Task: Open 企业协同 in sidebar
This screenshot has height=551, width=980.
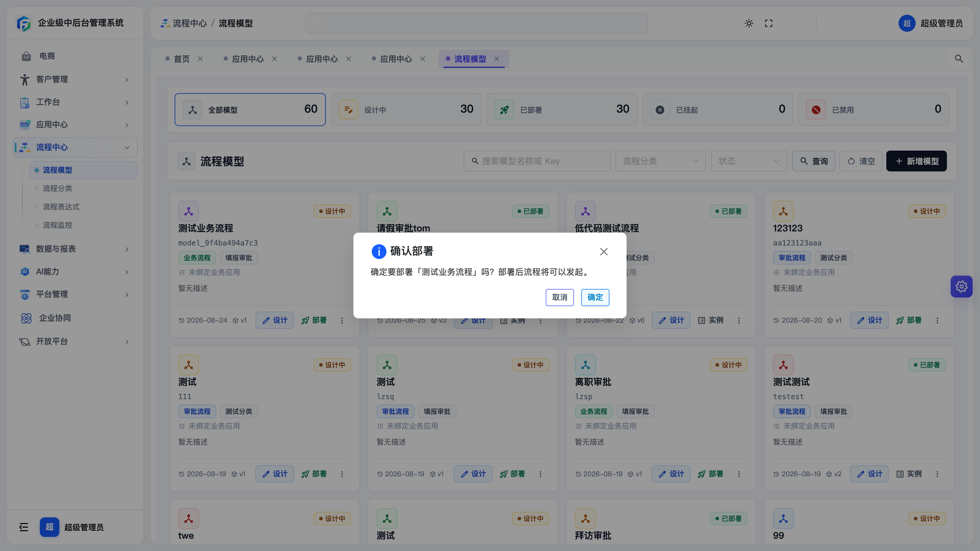Action: click(75, 318)
